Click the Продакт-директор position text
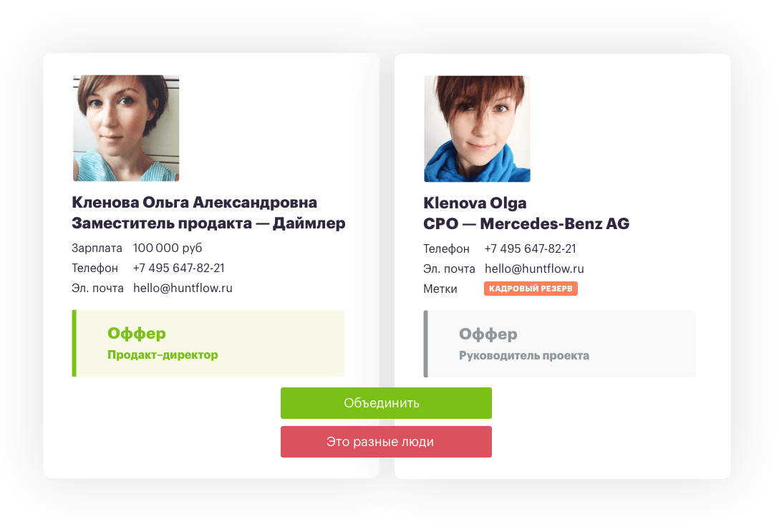Viewport: 784px width, 532px height. tap(163, 355)
